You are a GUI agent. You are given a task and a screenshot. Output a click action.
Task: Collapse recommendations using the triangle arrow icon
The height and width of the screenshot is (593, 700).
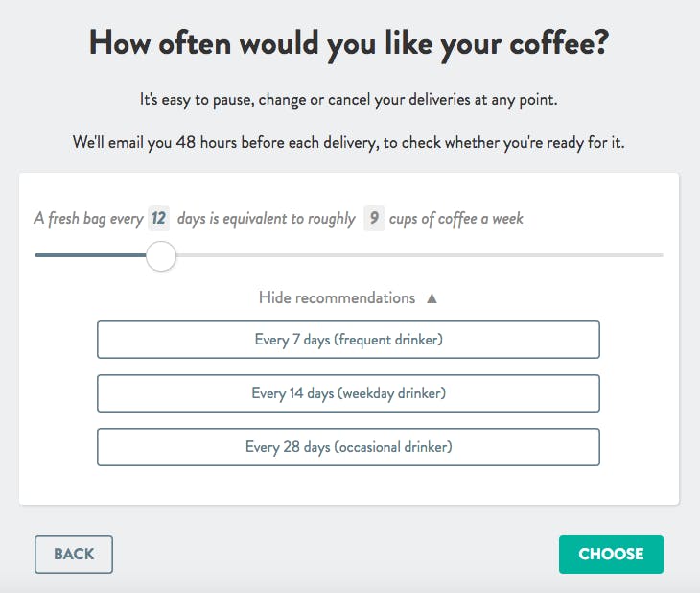tap(432, 298)
